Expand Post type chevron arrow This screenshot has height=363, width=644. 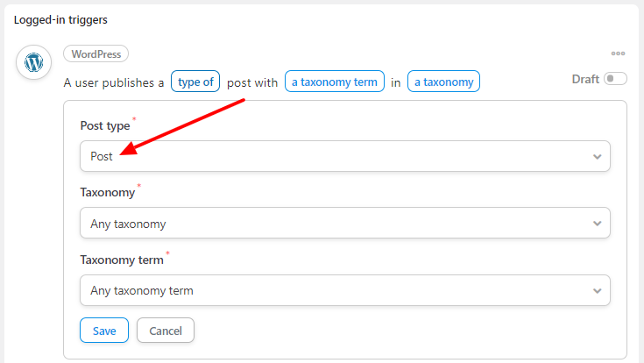(x=598, y=157)
